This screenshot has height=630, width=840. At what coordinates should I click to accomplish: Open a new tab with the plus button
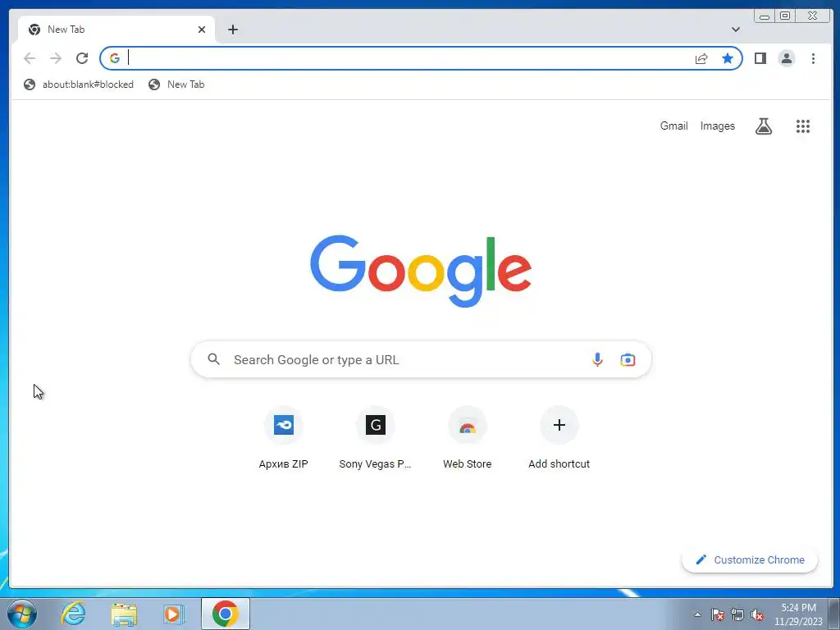click(232, 30)
